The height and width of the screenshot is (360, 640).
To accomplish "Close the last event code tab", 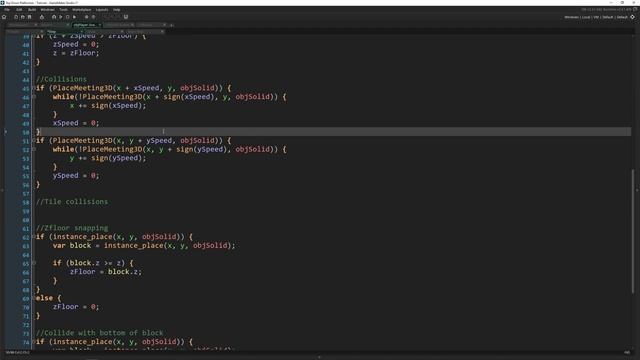I will click(162, 31).
